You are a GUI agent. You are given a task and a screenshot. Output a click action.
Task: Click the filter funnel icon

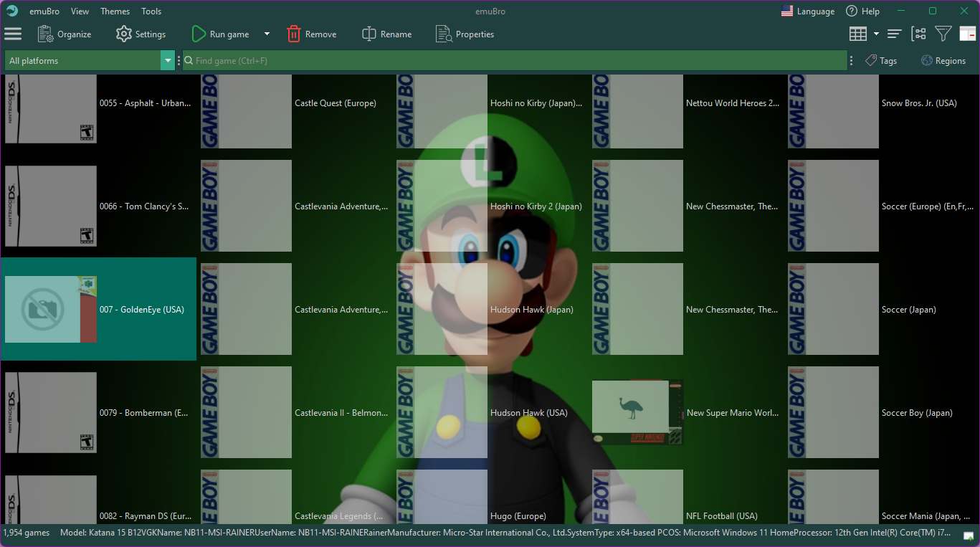(943, 33)
